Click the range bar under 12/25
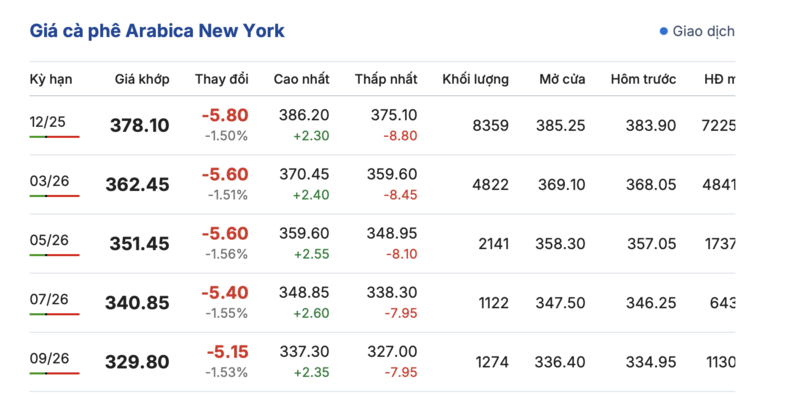 54,136
